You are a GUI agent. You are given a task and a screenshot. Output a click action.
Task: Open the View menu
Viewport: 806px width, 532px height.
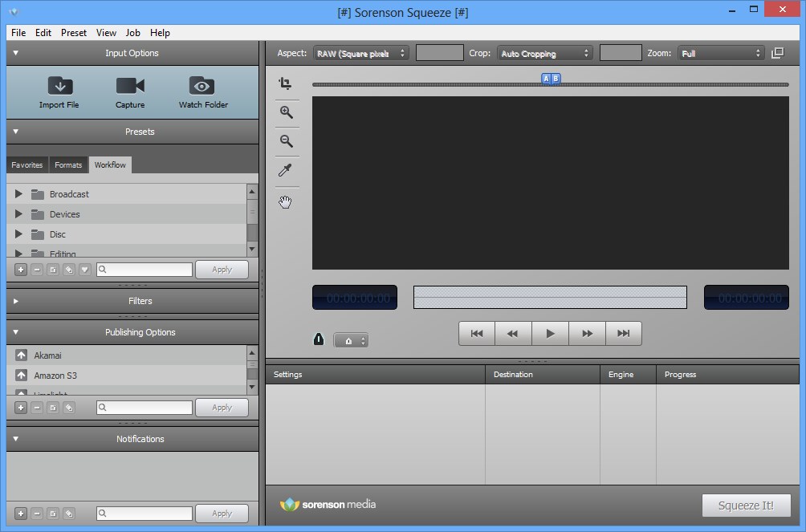[106, 32]
